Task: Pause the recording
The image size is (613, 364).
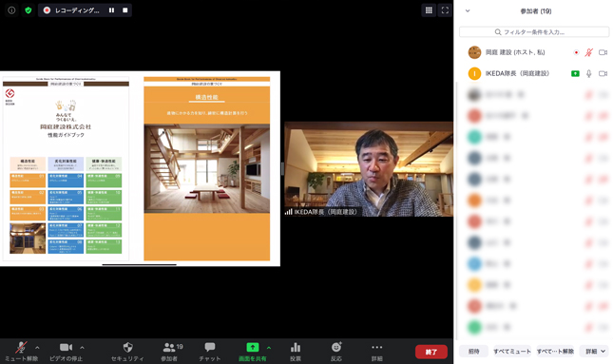Action: [x=111, y=10]
